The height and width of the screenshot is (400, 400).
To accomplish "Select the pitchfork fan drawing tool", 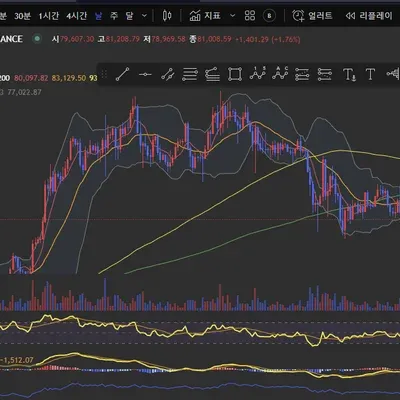I will pyautogui.click(x=212, y=74).
